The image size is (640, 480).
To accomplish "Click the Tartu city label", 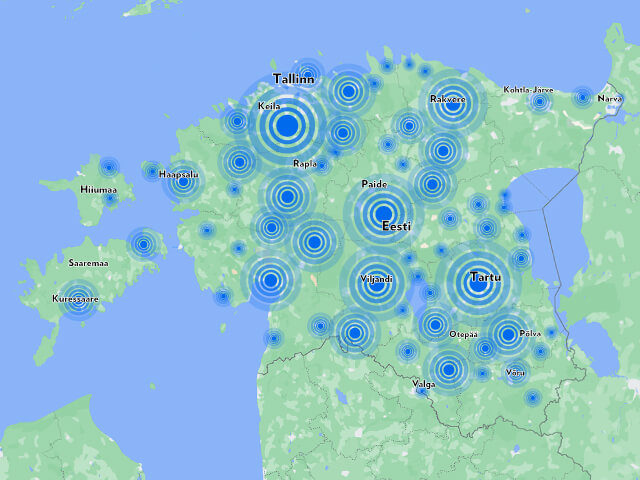I will (485, 277).
